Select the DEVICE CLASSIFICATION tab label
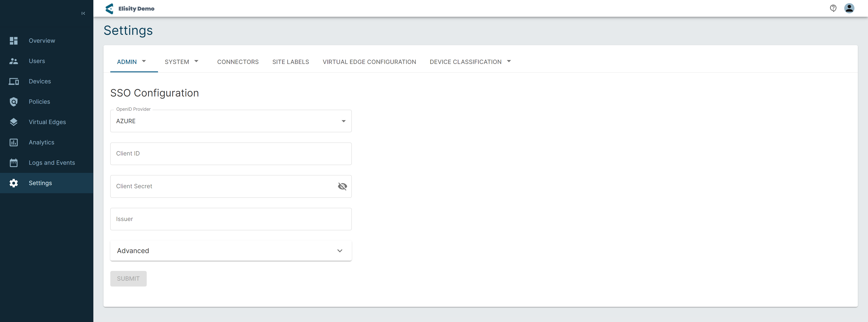The width and height of the screenshot is (868, 322). [465, 62]
